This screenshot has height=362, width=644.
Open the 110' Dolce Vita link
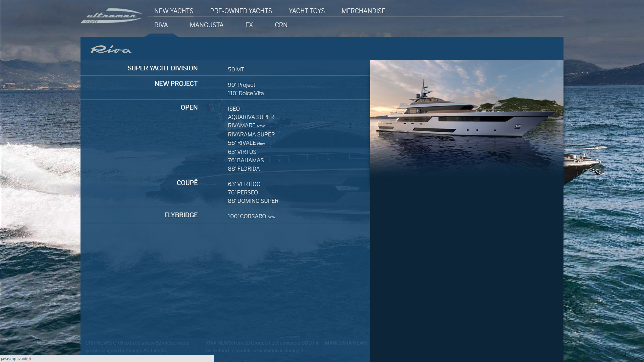(246, 93)
